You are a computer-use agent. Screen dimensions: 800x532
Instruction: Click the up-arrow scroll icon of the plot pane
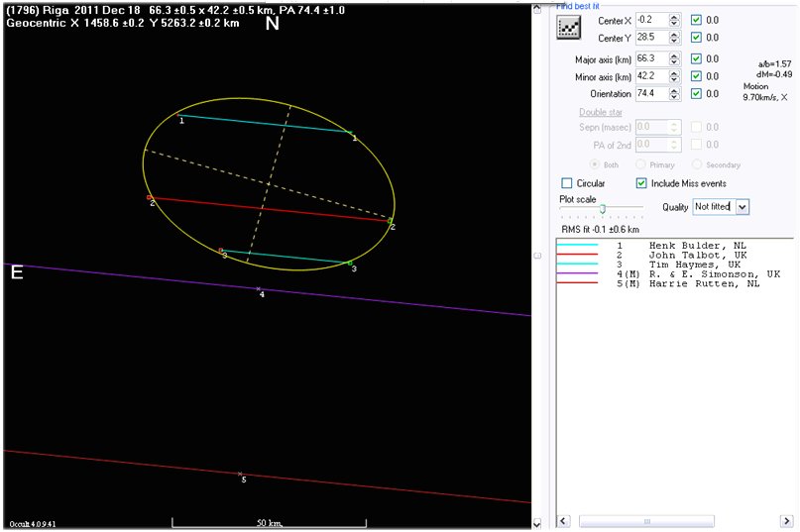pos(536,8)
